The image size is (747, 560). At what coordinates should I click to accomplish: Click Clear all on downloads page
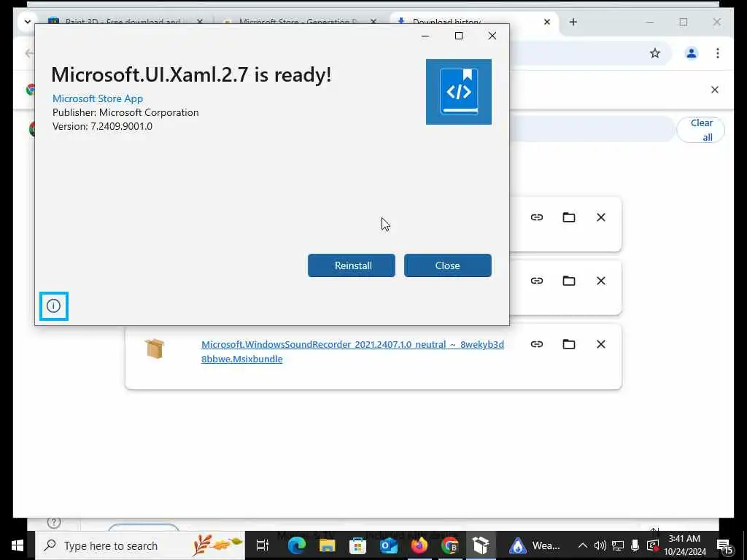pyautogui.click(x=701, y=130)
